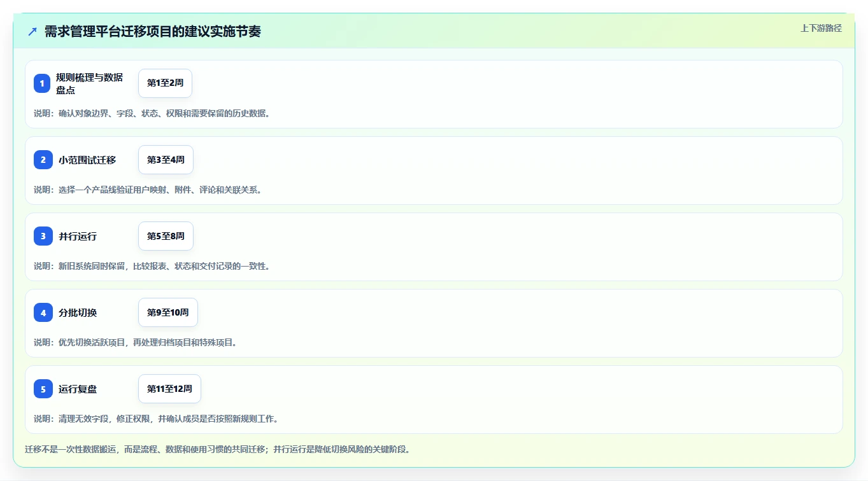The image size is (868, 481).
Task: Click the 分批切换 step title
Action: [78, 312]
